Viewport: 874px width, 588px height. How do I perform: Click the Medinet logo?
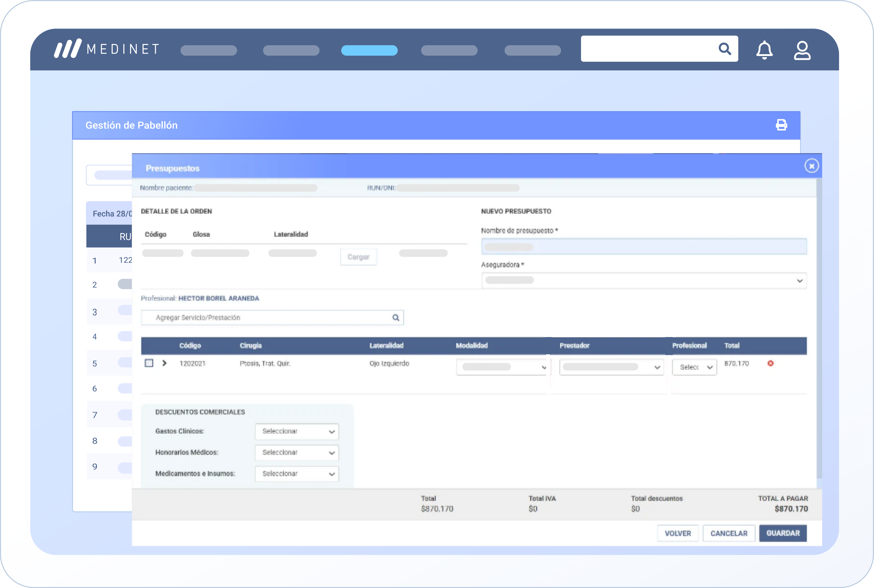[107, 49]
